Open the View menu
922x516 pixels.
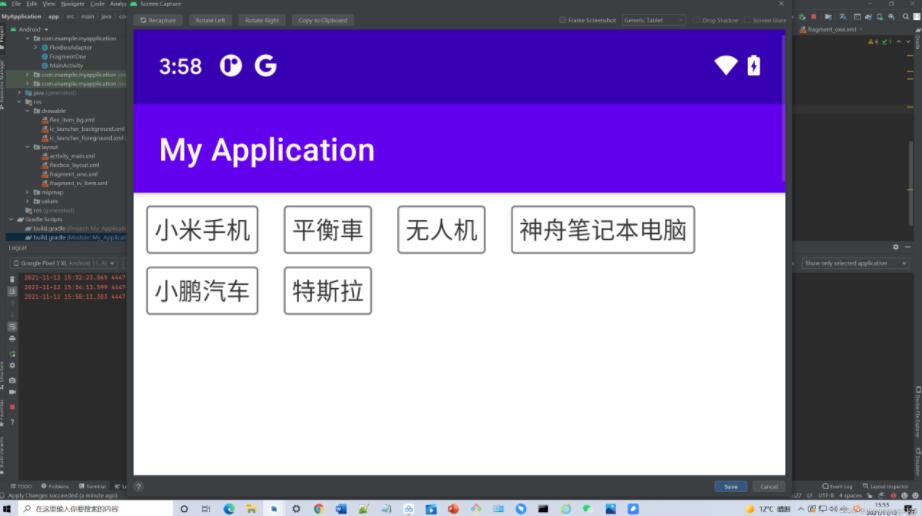coord(49,4)
